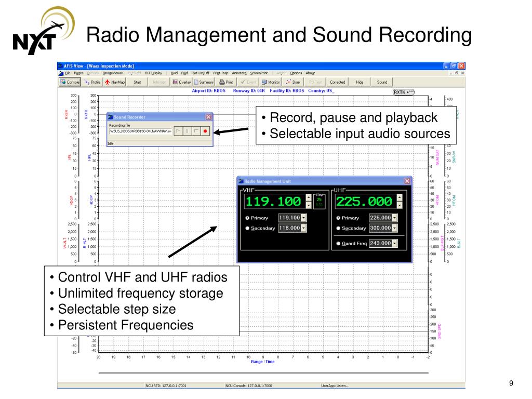
Task: Click the Overlay toolbar button
Action: (181, 82)
